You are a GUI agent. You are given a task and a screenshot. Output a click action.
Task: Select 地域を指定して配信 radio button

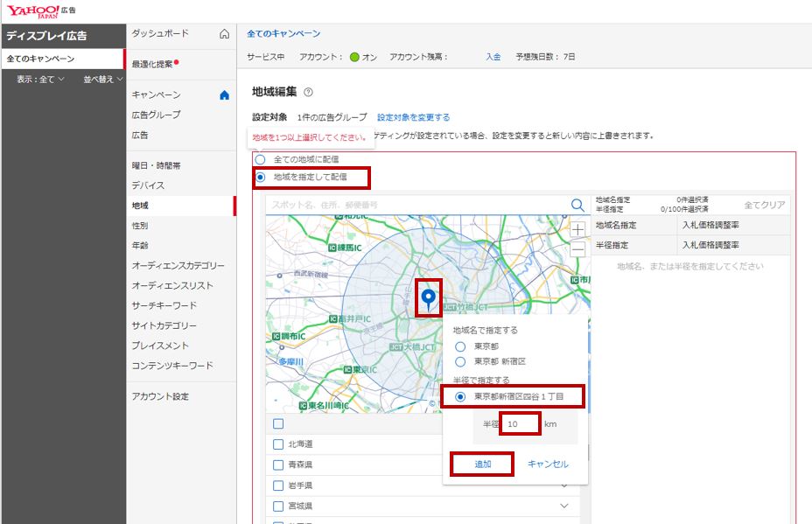(x=260, y=177)
